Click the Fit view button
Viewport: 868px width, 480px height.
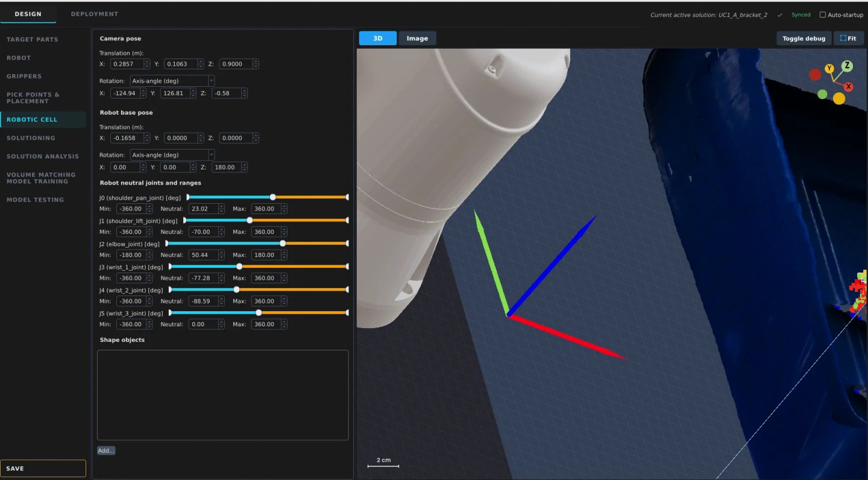[x=848, y=39]
